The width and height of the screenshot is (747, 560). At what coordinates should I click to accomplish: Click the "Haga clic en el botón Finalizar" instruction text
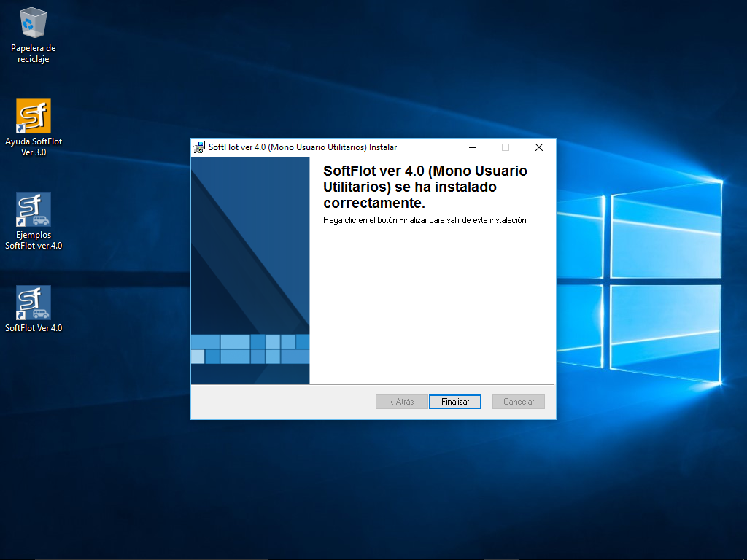[425, 220]
